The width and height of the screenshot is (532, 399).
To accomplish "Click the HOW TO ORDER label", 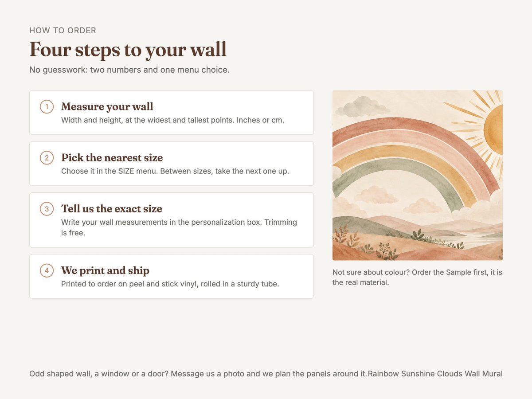I will pos(63,31).
